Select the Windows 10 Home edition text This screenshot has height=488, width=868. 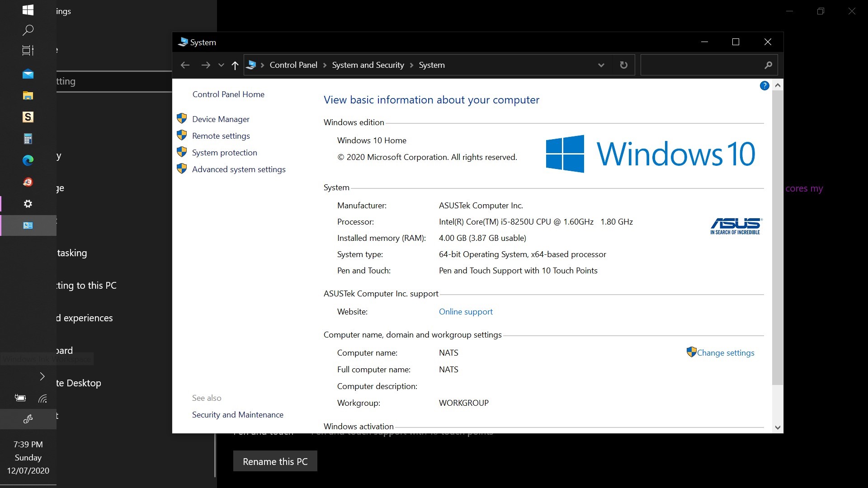tap(372, 140)
